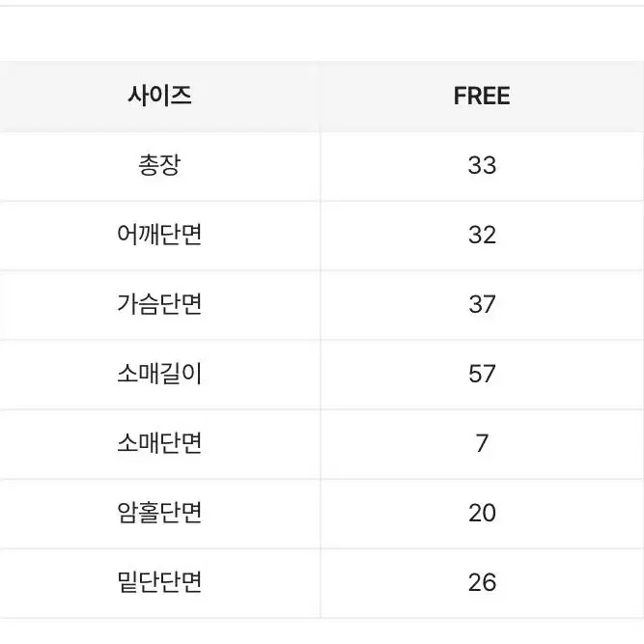Click the 사이즈 header cell
Image resolution: width=644 pixels, height=644 pixels.
pos(159,97)
